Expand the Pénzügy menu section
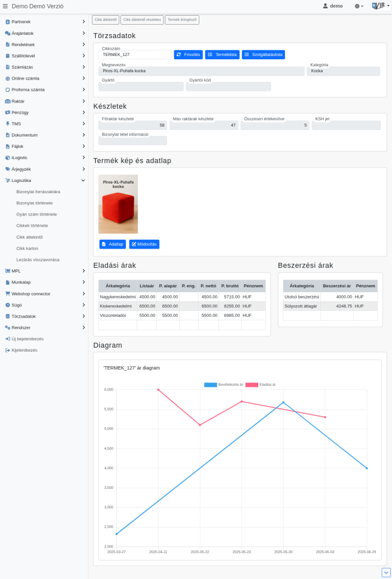The image size is (392, 579). pos(83,113)
